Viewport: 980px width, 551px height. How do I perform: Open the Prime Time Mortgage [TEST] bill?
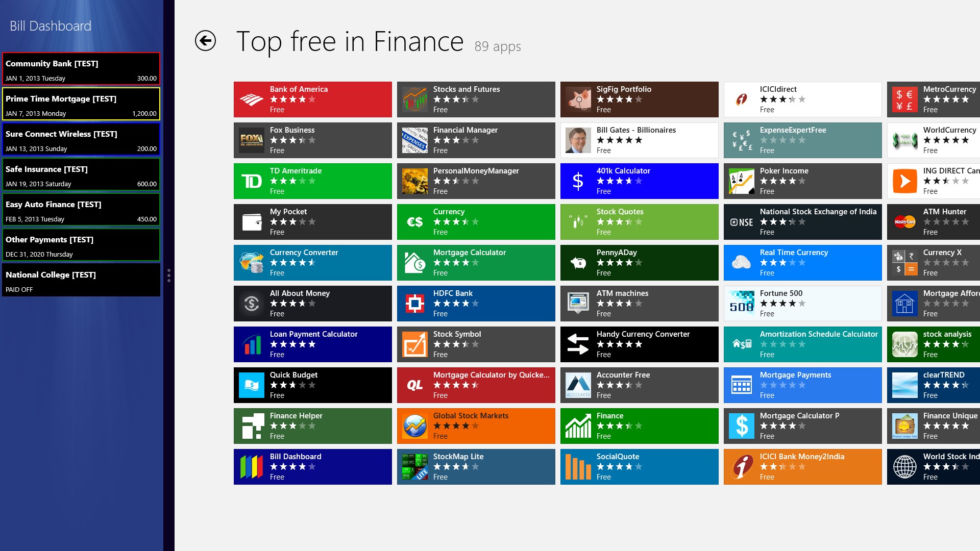click(81, 104)
